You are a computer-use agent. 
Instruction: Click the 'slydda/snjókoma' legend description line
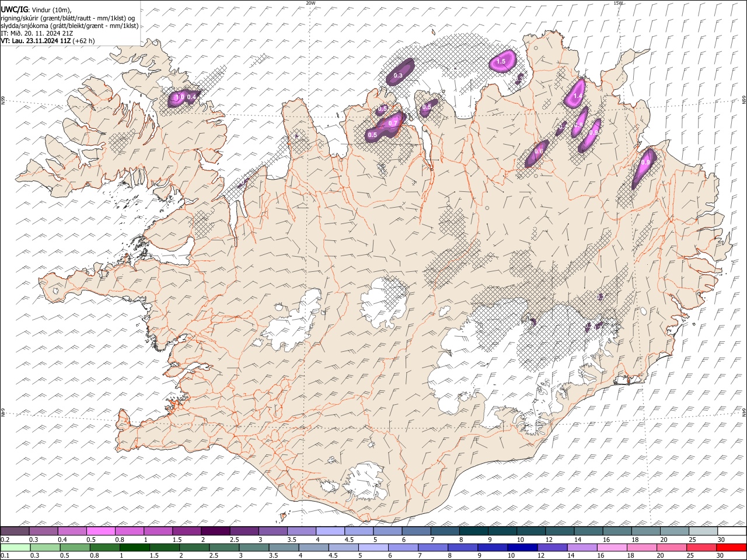pyautogui.click(x=69, y=26)
